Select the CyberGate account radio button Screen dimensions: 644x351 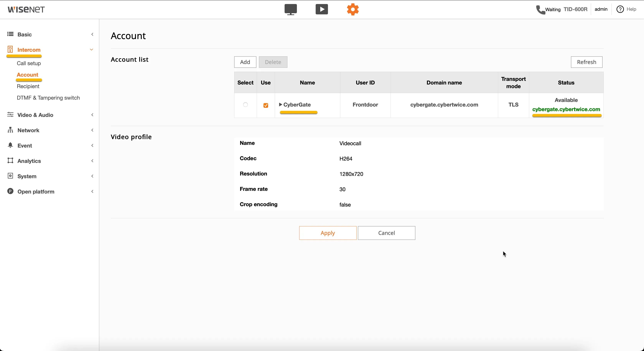[x=245, y=105]
